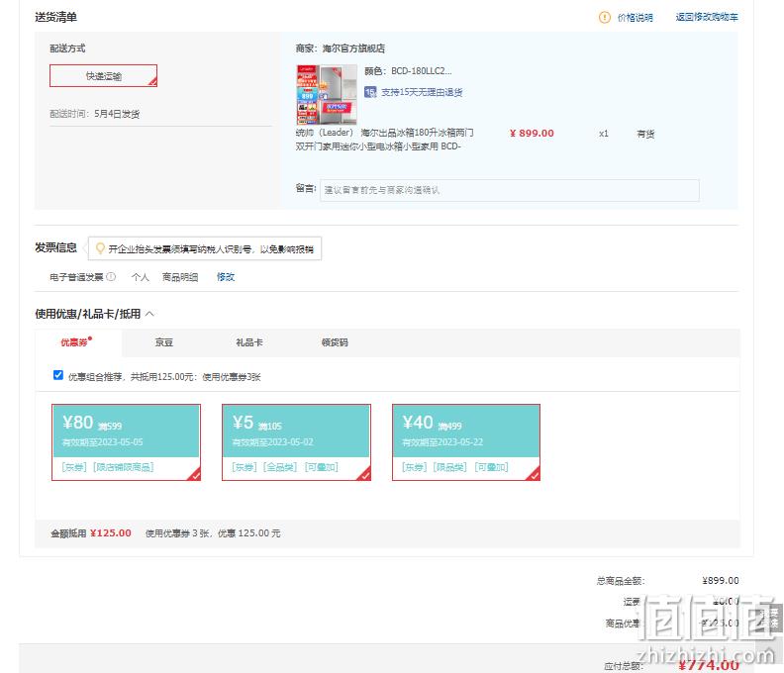Uncheck the 优惠组合推荐 checkbox
The height and width of the screenshot is (673, 784).
pyautogui.click(x=58, y=375)
